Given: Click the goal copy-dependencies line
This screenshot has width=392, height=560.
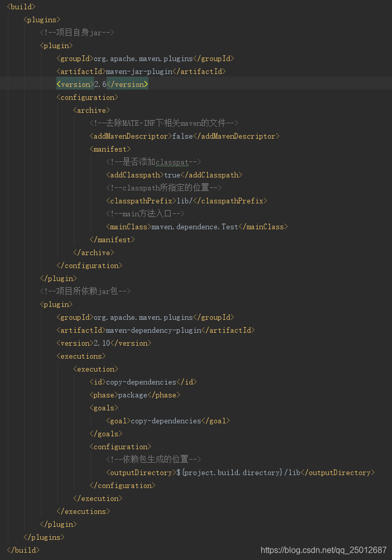Looking at the screenshot, I should pyautogui.click(x=168, y=421).
